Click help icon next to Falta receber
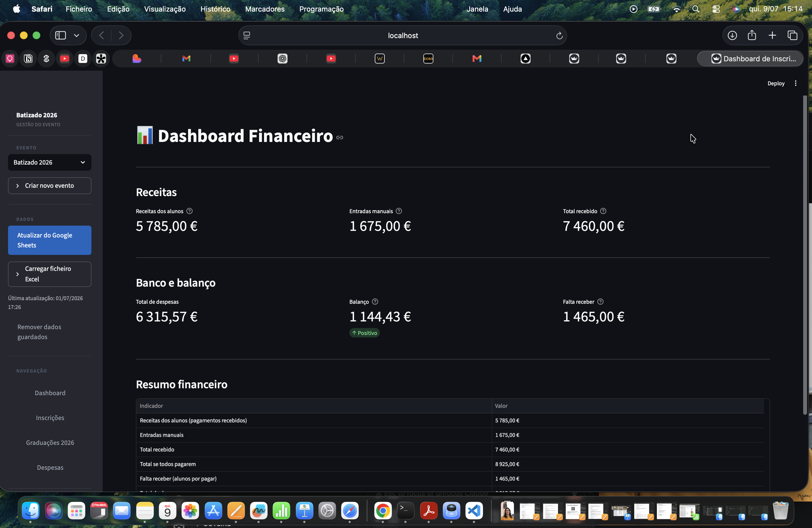 coord(600,302)
